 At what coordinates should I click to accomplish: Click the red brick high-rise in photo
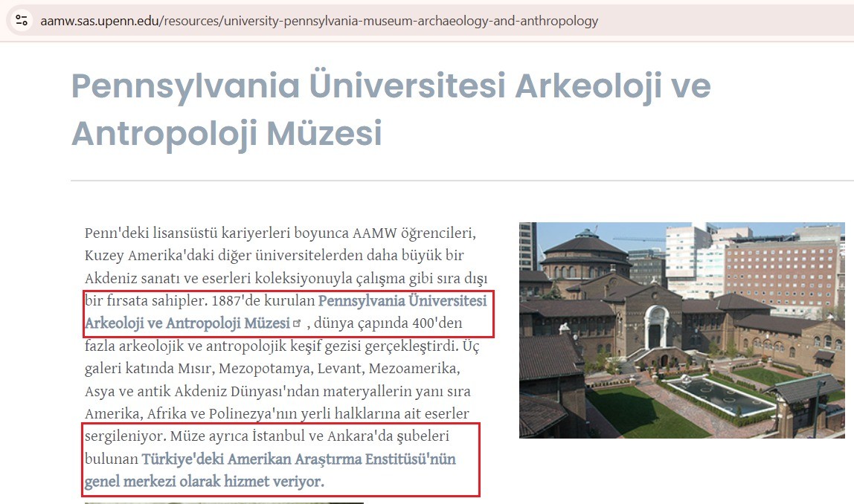click(x=781, y=268)
